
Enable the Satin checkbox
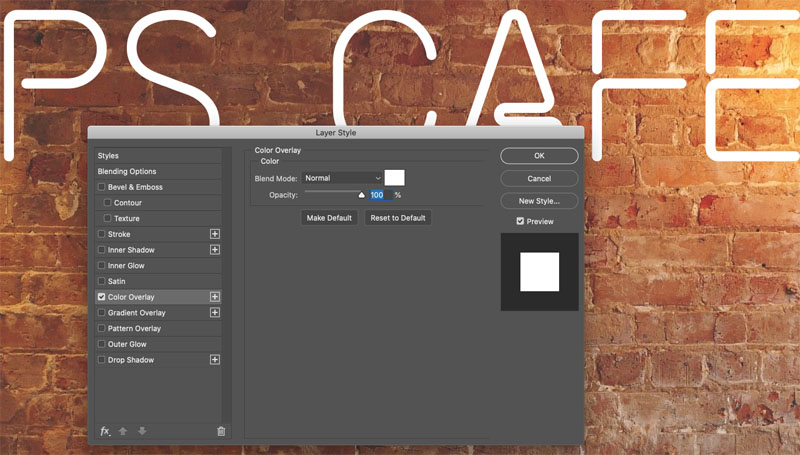tap(102, 281)
